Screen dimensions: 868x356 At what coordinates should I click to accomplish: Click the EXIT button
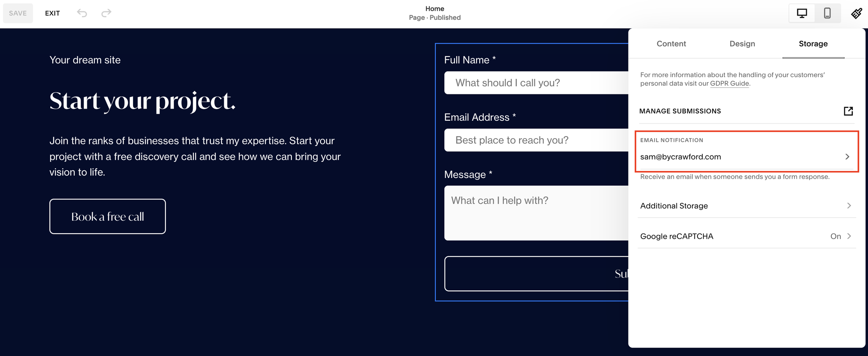[x=52, y=13]
